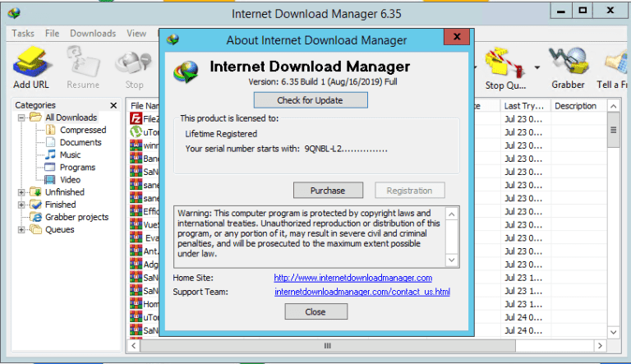Image resolution: width=631 pixels, height=364 pixels.
Task: Select the Documents category
Action: (81, 142)
